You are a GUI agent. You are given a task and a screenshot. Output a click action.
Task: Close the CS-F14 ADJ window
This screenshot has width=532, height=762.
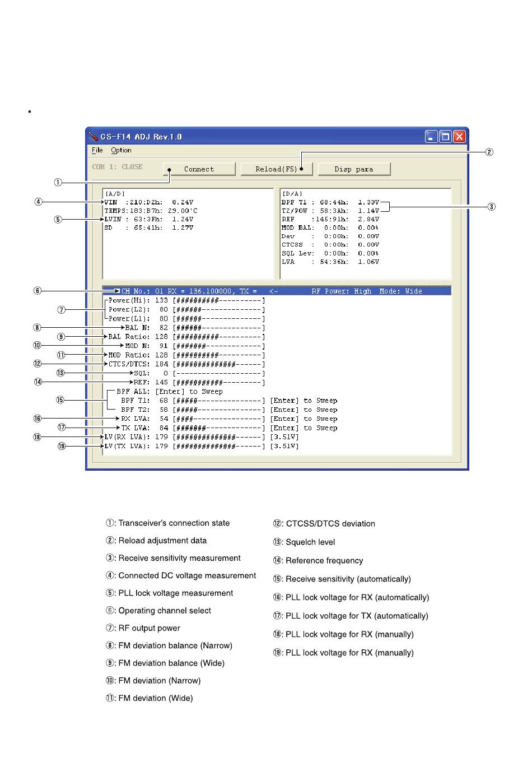(459, 137)
